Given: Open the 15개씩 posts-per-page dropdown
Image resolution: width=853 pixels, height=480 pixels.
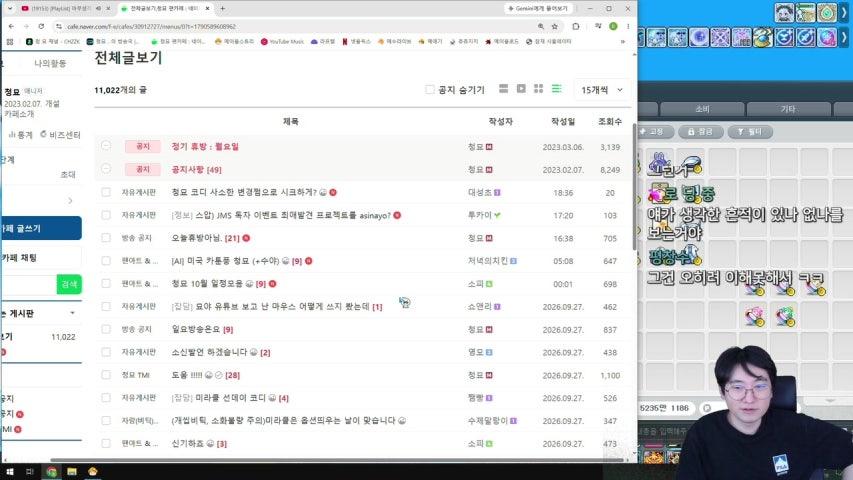Looking at the screenshot, I should (x=602, y=90).
